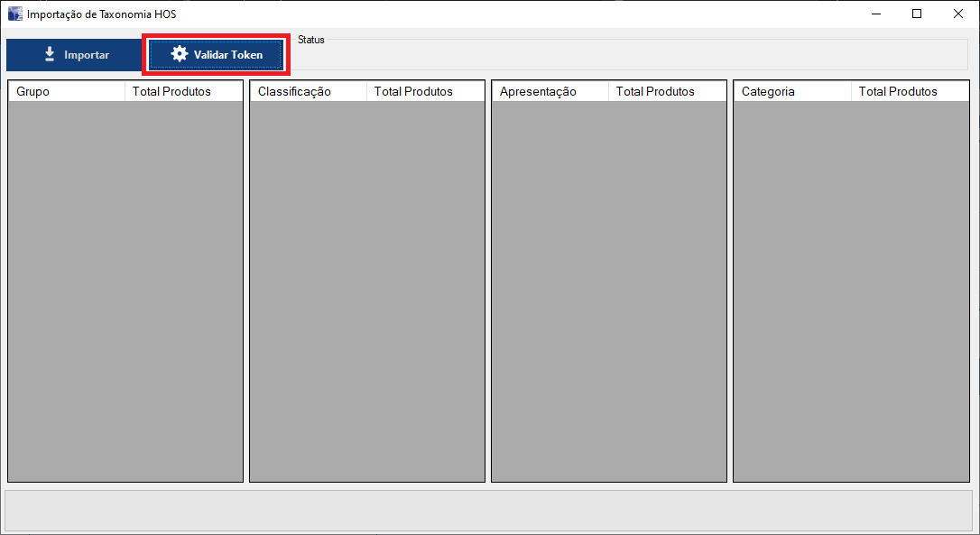Click the download arrow icon on Importar
Viewport: 980px width, 535px height.
pos(50,55)
